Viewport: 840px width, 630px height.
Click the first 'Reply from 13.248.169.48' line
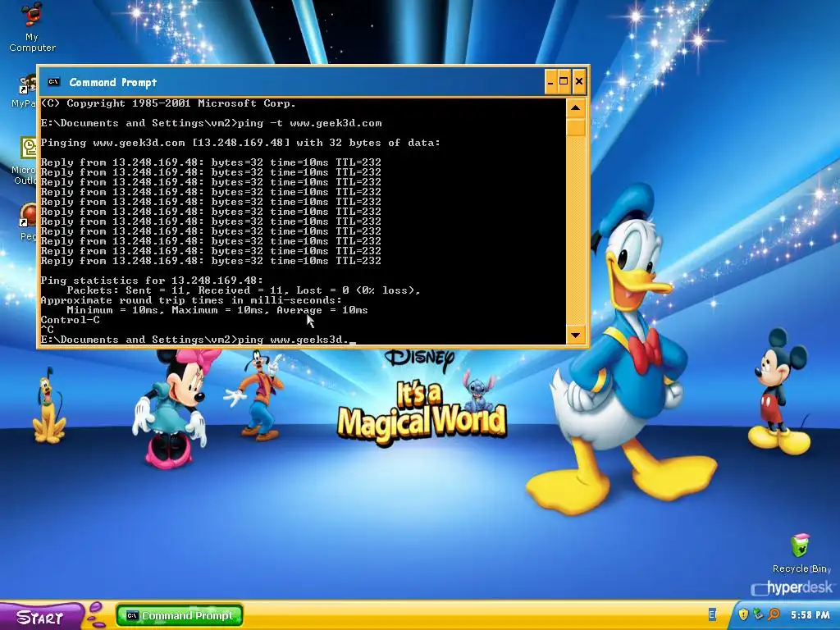tap(211, 162)
